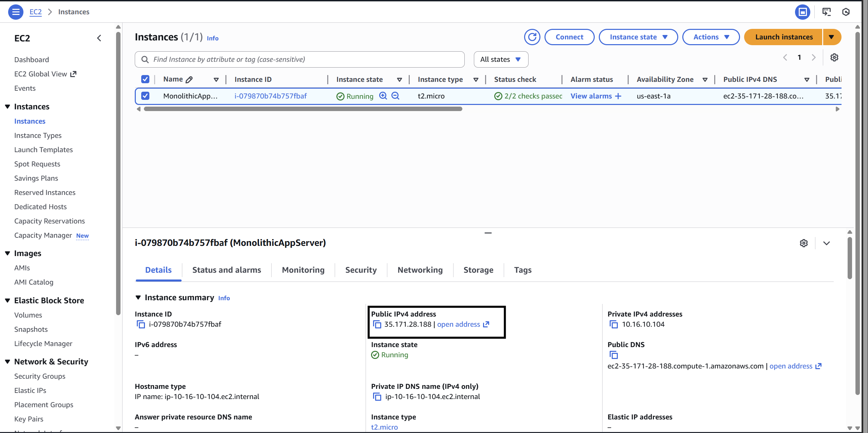Screen dimensions: 868x433
Task: Copy the Public IPv4 address
Action: click(377, 324)
